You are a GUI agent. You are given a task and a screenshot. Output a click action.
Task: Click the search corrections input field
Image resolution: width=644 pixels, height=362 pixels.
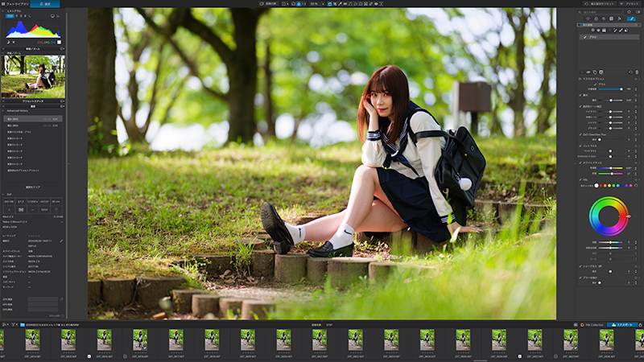pyautogui.click(x=601, y=12)
